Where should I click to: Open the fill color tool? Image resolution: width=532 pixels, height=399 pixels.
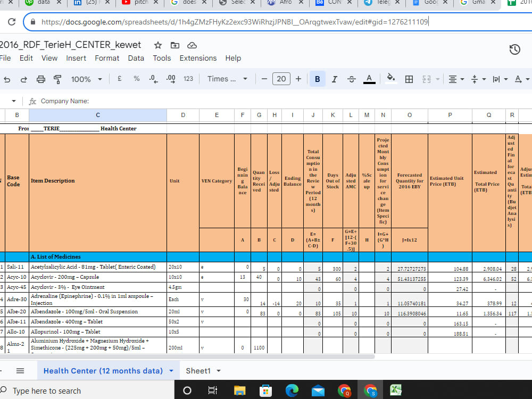pyautogui.click(x=390, y=79)
